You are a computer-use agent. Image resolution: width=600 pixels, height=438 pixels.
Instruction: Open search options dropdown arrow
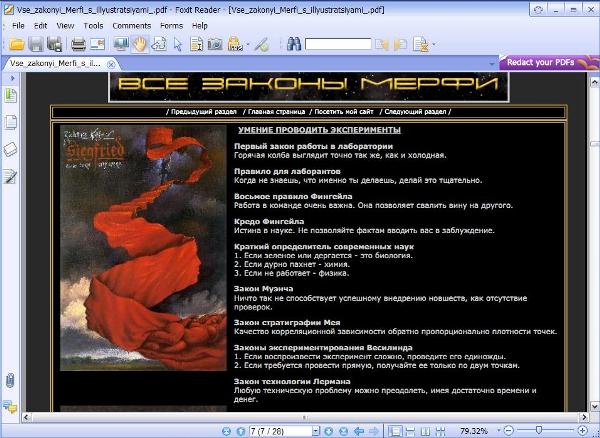pyautogui.click(x=434, y=45)
